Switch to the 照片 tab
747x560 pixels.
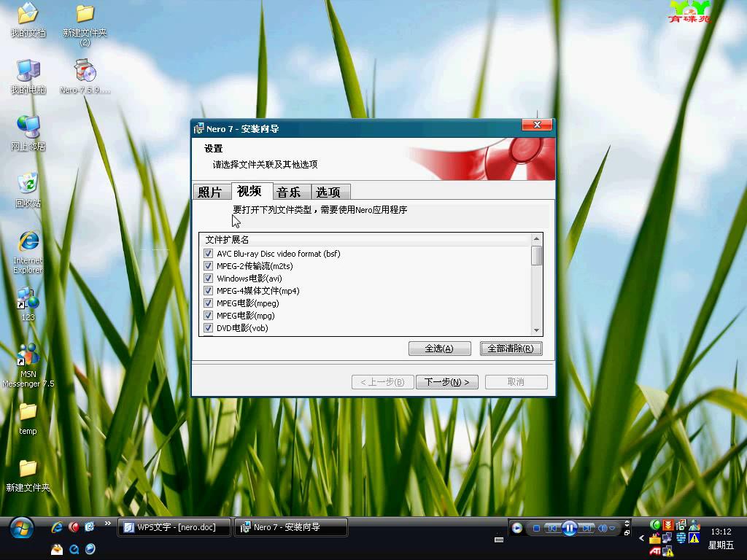tap(211, 192)
